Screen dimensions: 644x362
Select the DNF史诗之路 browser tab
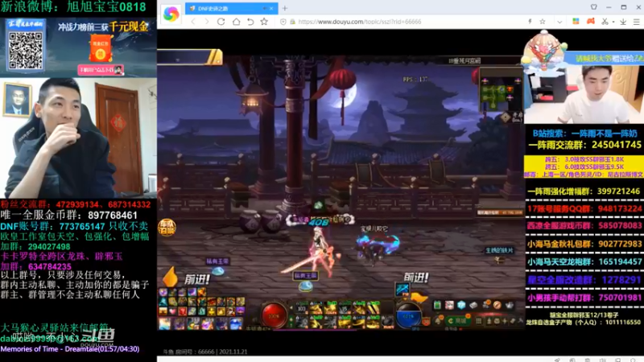[x=231, y=8]
